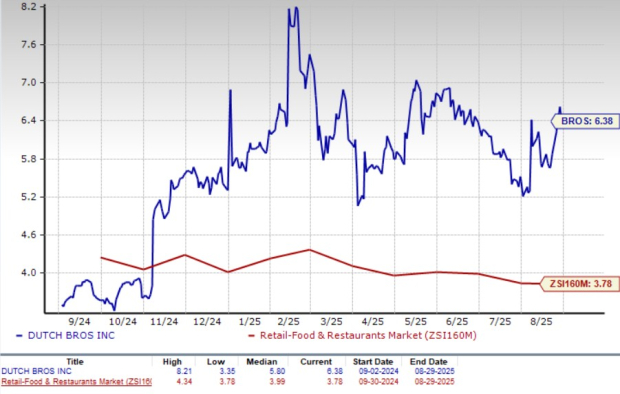Click the 4.6 y-axis label
This screenshot has height=394, width=620.
point(28,235)
